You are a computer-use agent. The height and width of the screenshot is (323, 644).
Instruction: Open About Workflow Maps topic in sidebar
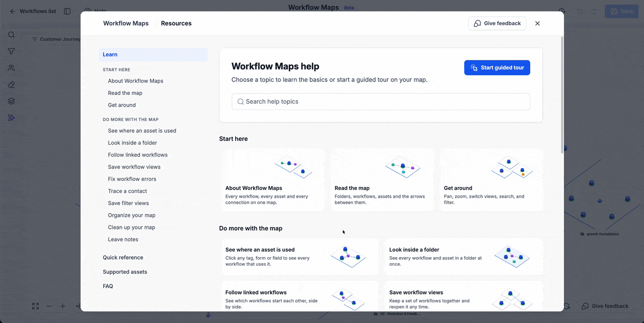click(x=135, y=81)
